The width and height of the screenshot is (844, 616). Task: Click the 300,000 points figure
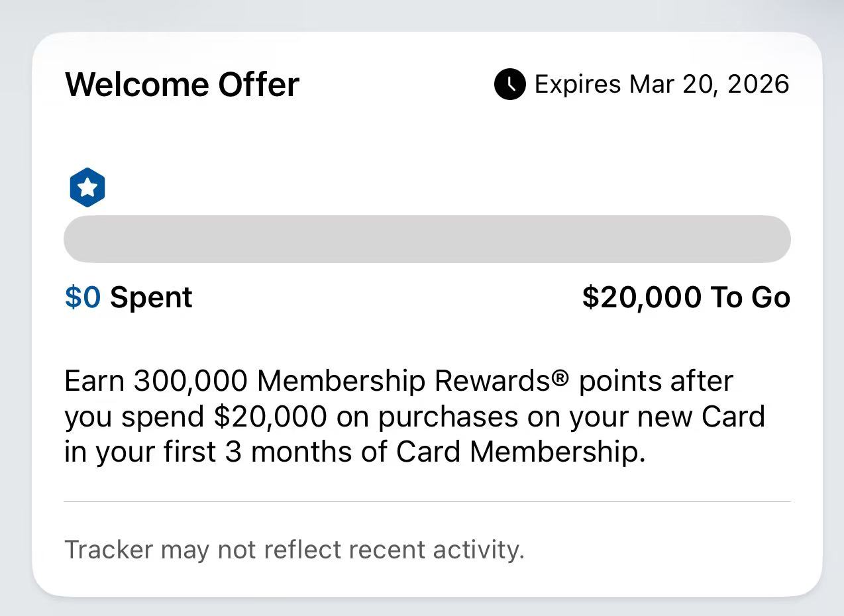pyautogui.click(x=190, y=381)
